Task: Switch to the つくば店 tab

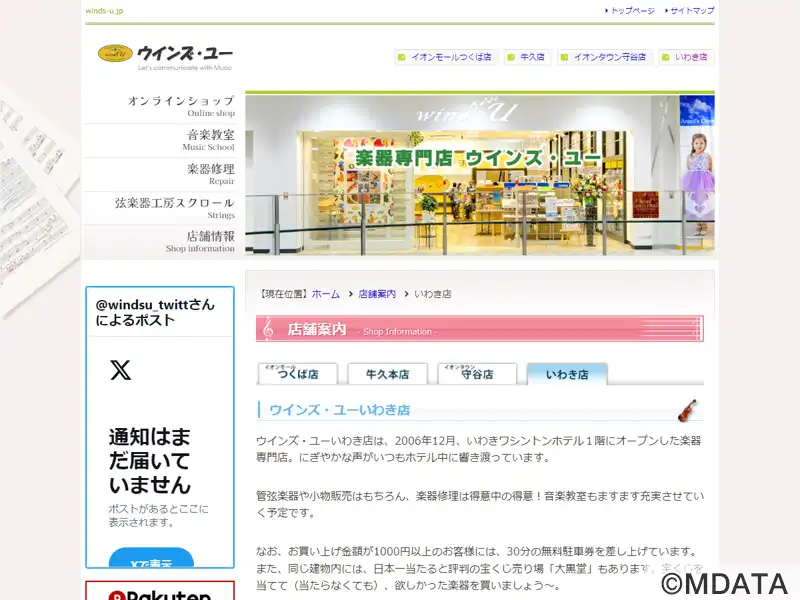Action: point(298,374)
